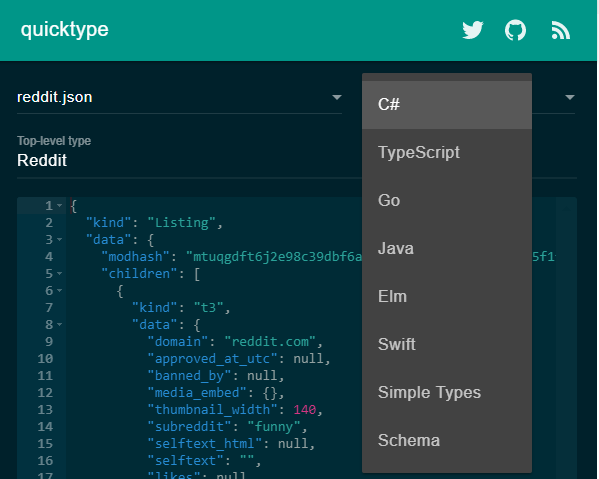Screen dimensions: 599x479
Task: Click the "reddit.com" domain value
Action: (x=270, y=341)
